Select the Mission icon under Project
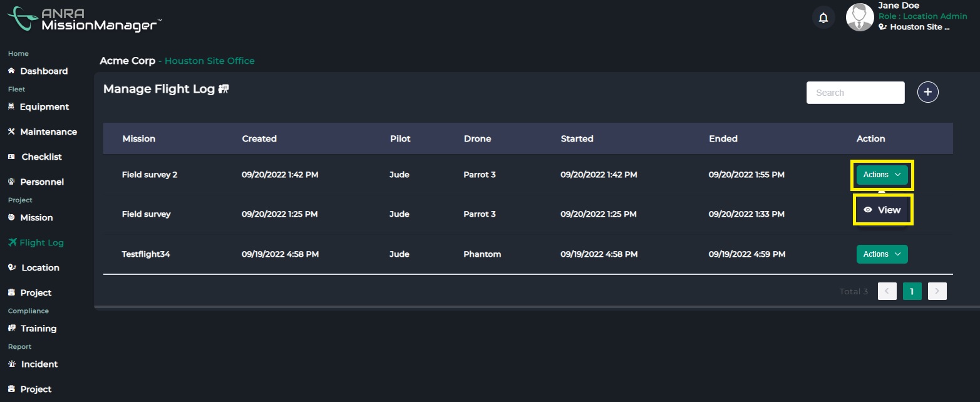980x402 pixels. tap(11, 217)
